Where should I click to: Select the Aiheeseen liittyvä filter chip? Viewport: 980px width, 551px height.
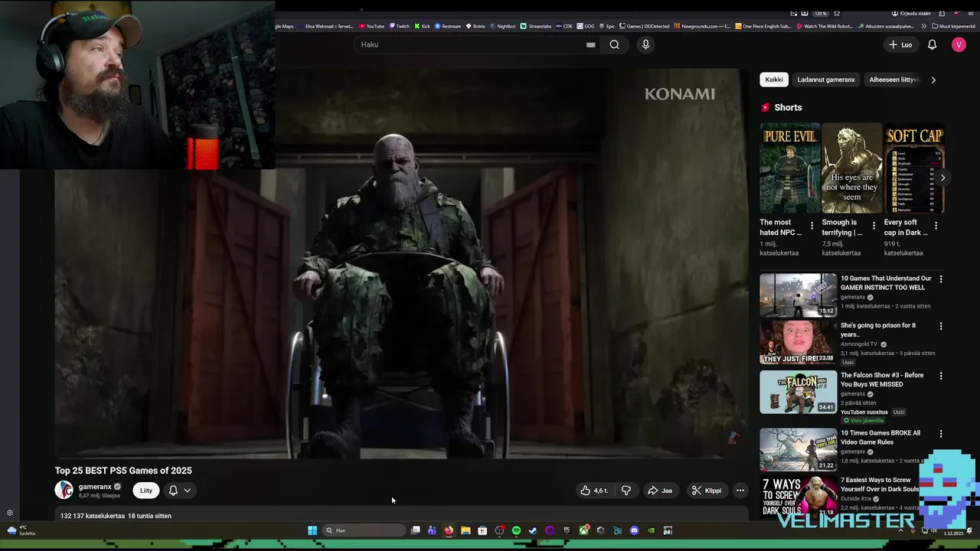(x=893, y=80)
